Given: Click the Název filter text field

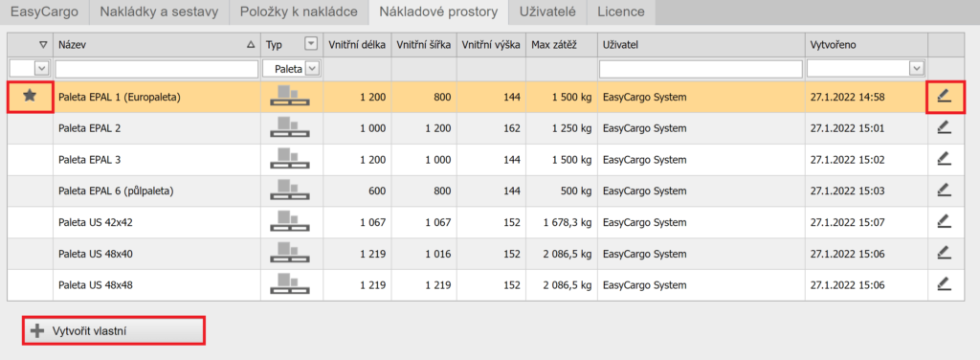Looking at the screenshot, I should pos(157,68).
